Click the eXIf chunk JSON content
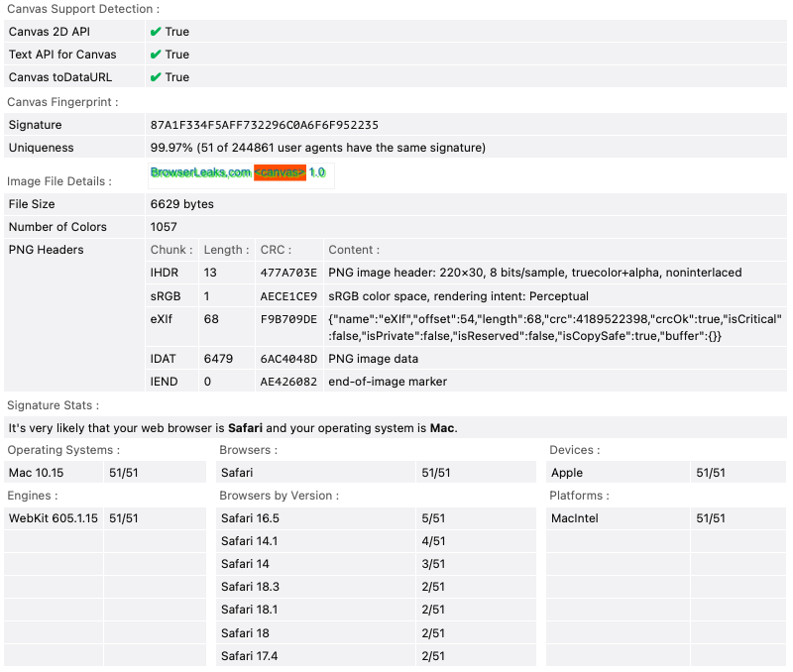The image size is (793, 672). point(555,326)
